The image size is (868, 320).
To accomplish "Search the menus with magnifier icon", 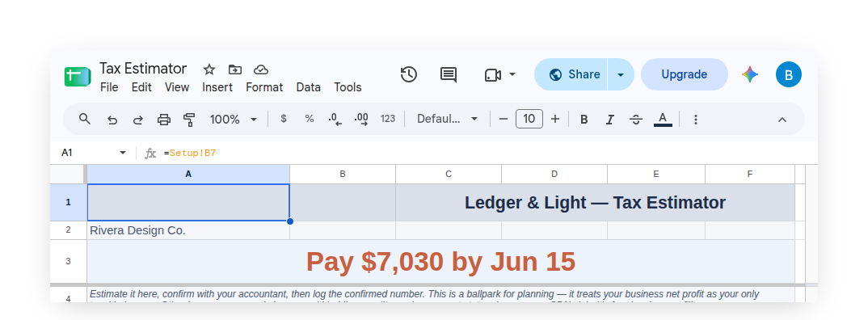I will point(85,119).
